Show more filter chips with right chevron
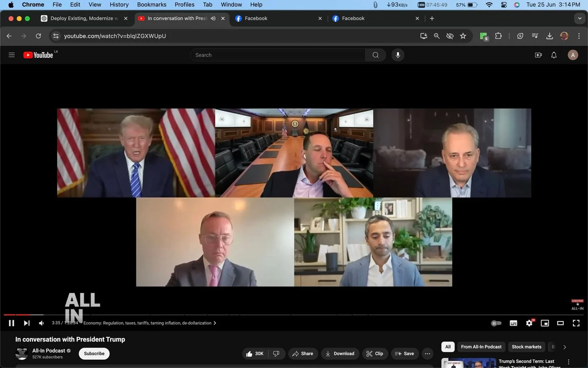The height and width of the screenshot is (368, 588). tap(564, 347)
